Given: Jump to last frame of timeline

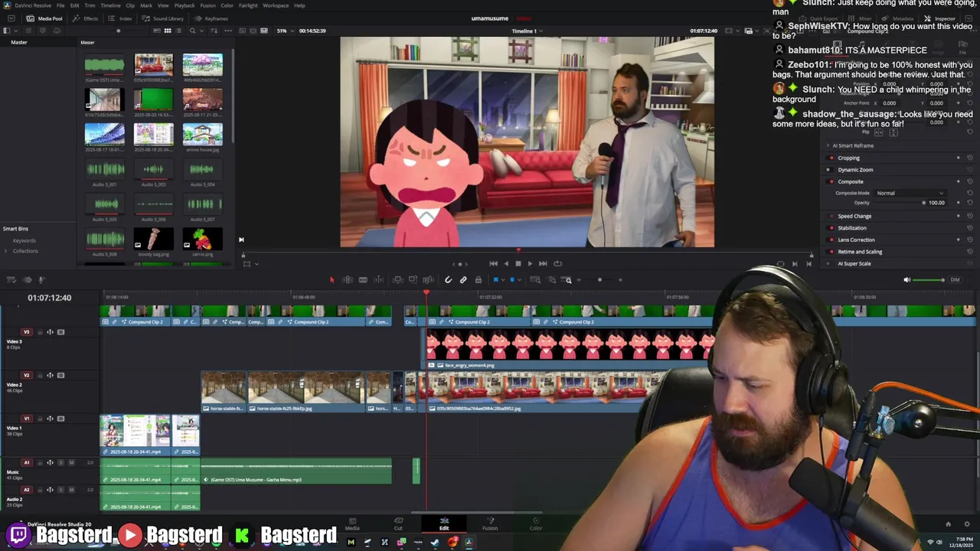Looking at the screenshot, I should point(543,263).
